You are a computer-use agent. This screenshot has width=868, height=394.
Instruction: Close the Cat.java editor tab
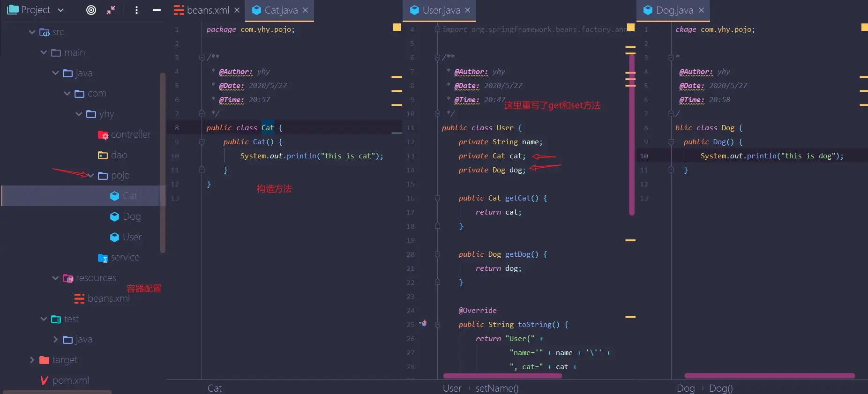305,10
